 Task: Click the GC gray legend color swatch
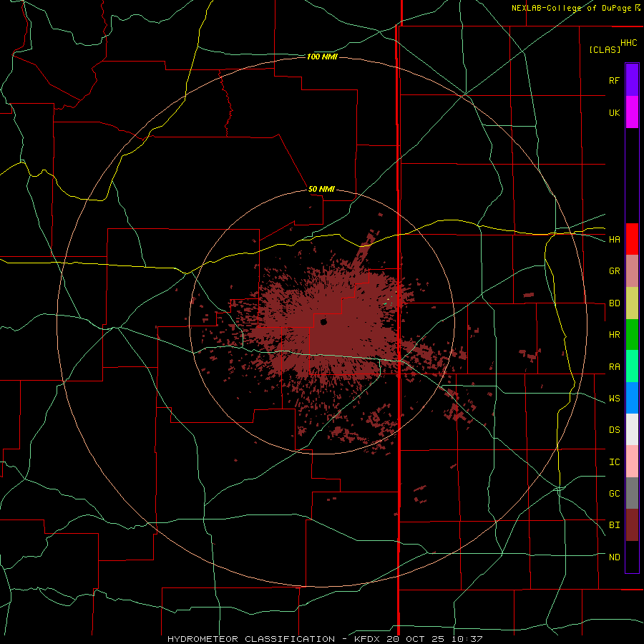632,493
